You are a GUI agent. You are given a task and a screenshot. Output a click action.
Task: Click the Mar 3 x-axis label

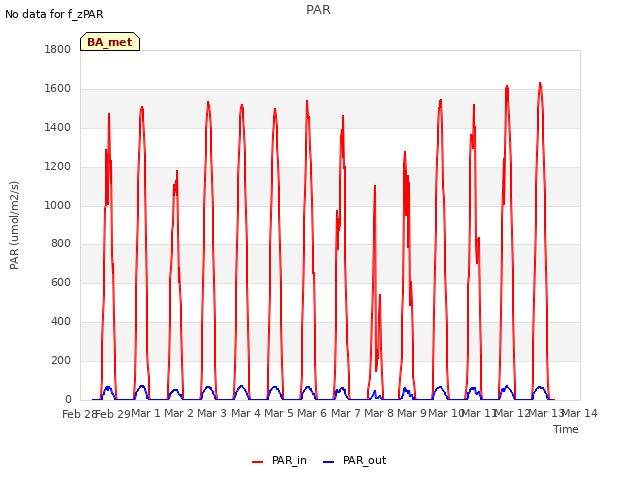coord(212,413)
